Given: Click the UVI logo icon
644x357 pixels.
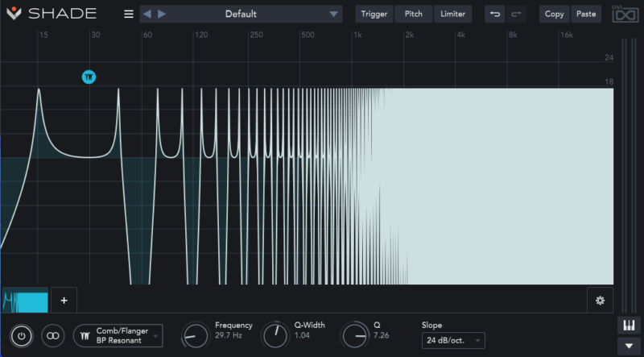Looking at the screenshot, I should click(625, 14).
